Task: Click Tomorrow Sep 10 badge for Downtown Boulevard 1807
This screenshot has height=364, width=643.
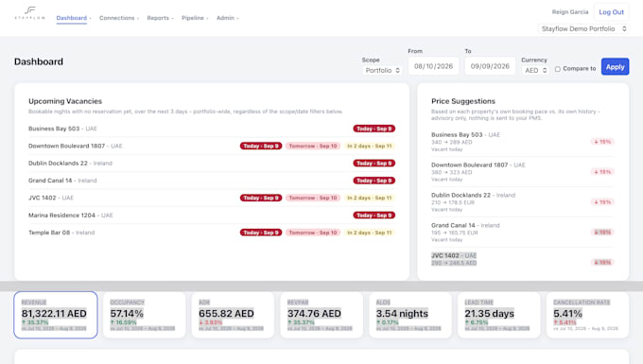Action: coord(313,146)
